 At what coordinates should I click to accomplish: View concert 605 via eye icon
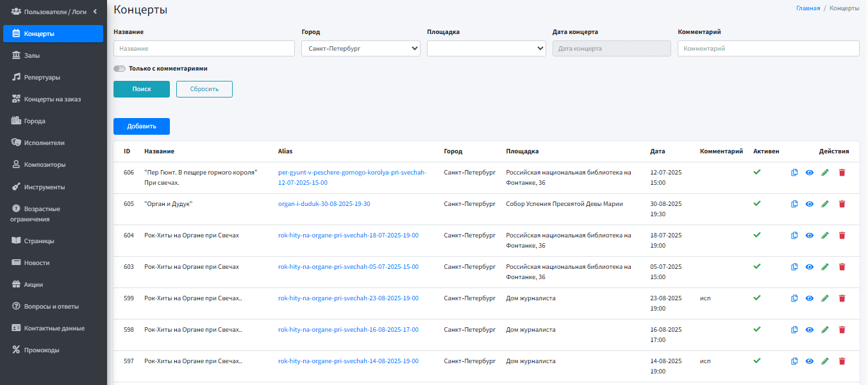810,204
